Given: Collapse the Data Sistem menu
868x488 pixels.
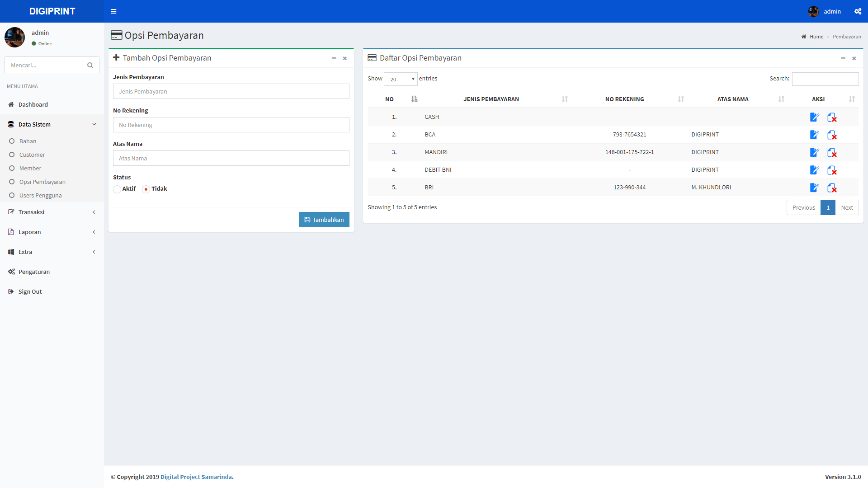Looking at the screenshot, I should pyautogui.click(x=52, y=124).
